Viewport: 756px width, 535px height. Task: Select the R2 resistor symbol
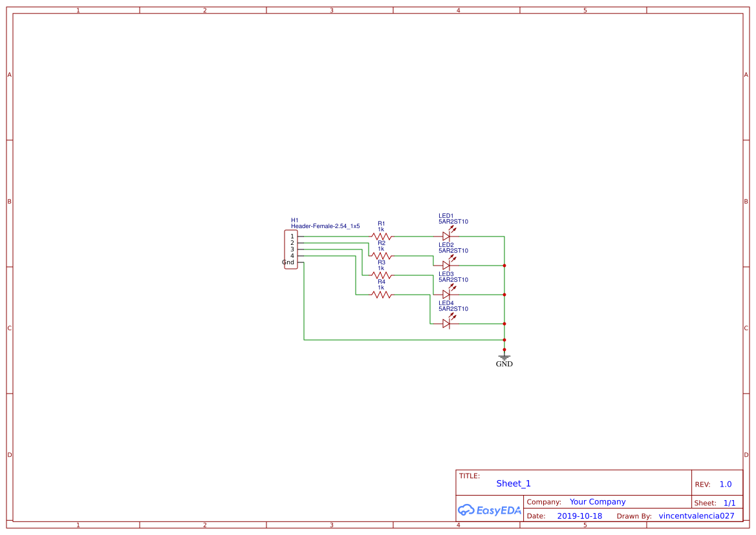click(381, 256)
